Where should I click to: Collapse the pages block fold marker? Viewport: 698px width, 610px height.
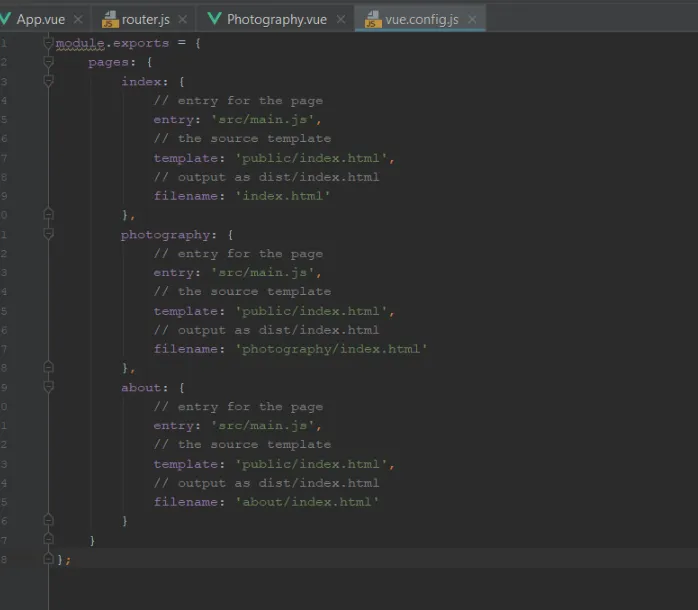tap(49, 62)
